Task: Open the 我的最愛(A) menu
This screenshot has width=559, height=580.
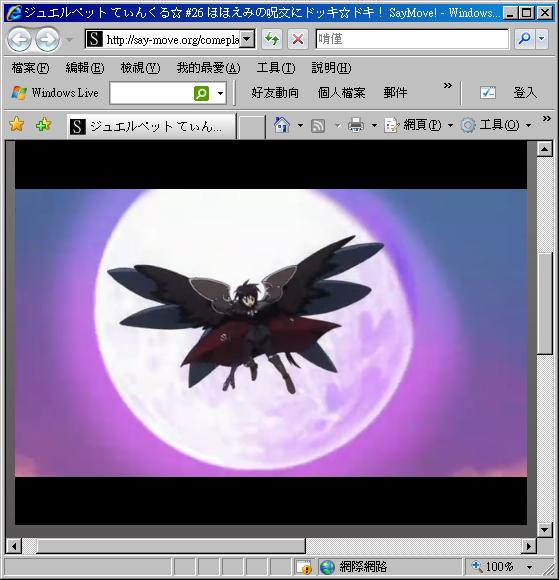Action: coord(208,68)
